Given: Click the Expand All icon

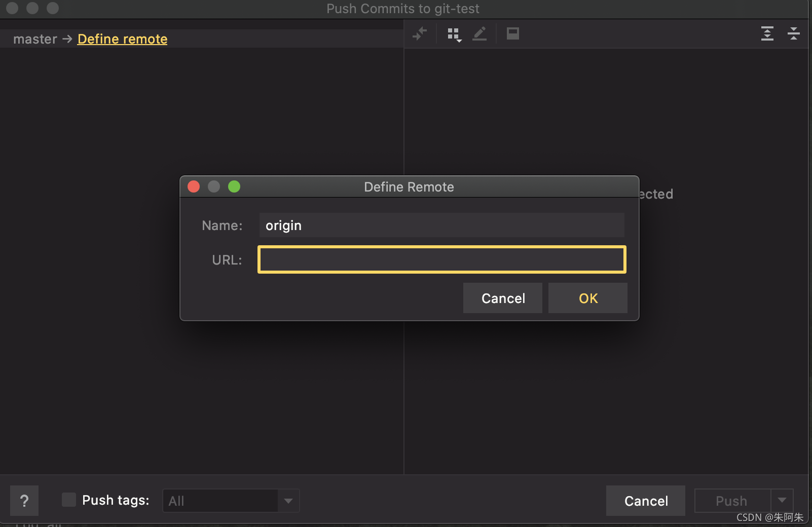Looking at the screenshot, I should click(x=767, y=33).
